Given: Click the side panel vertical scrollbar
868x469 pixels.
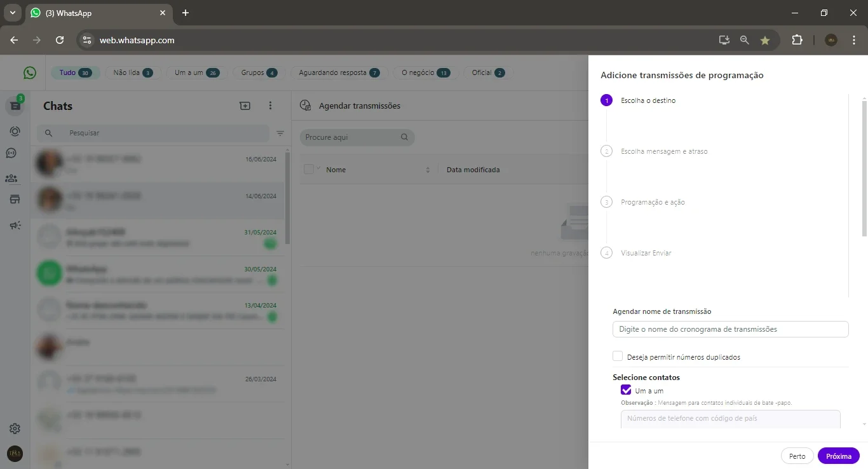Looking at the screenshot, I should tap(864, 168).
